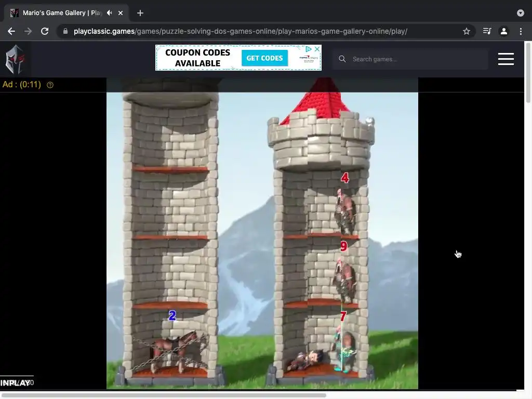
Task: Click the Chrome tab search dropdown arrow
Action: 521,13
